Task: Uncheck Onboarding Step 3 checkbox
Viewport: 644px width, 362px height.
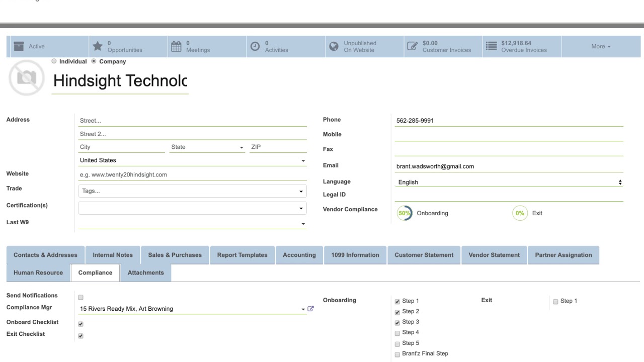Action: [x=397, y=323]
